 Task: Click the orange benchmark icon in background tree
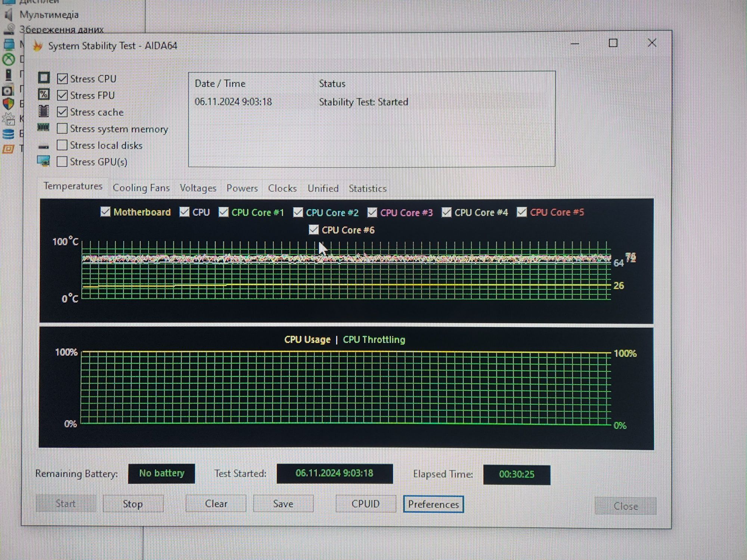coord(8,149)
